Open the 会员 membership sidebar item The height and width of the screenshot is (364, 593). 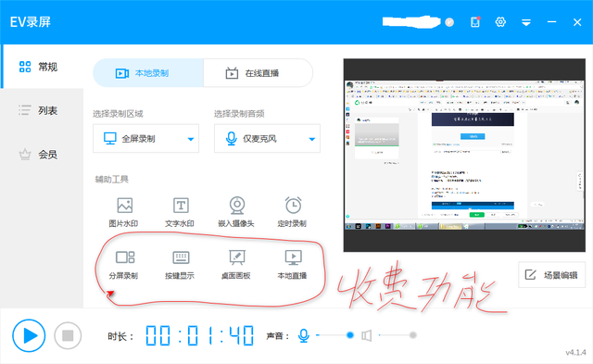point(42,155)
